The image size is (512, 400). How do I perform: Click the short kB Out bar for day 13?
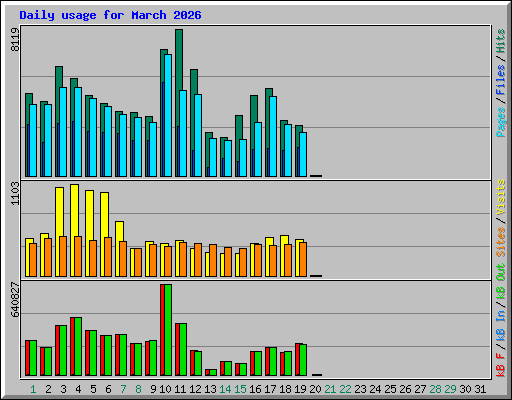[x=213, y=372]
